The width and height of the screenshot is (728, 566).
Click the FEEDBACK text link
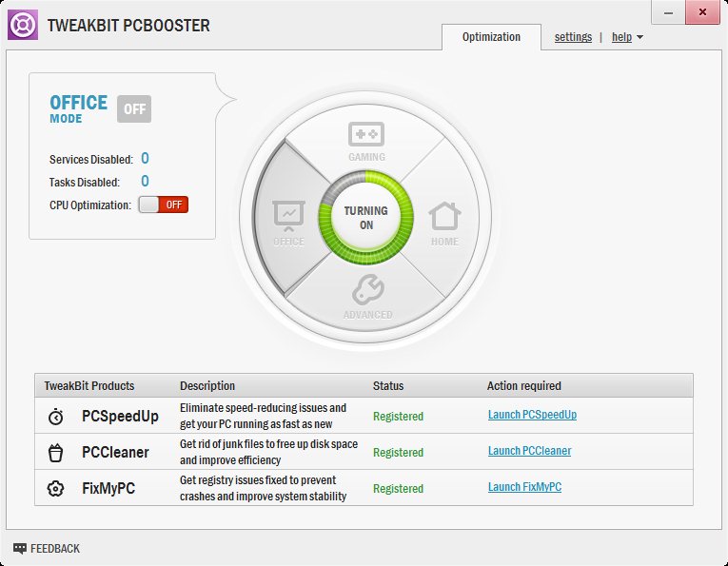click(55, 548)
